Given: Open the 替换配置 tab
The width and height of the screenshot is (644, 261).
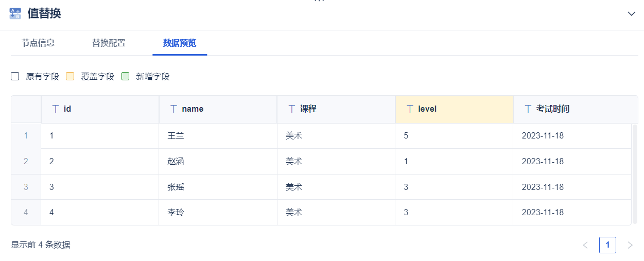Looking at the screenshot, I should [109, 43].
